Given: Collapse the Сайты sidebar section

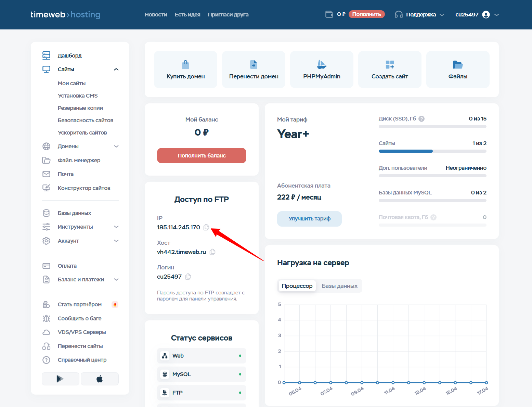Looking at the screenshot, I should [x=116, y=69].
